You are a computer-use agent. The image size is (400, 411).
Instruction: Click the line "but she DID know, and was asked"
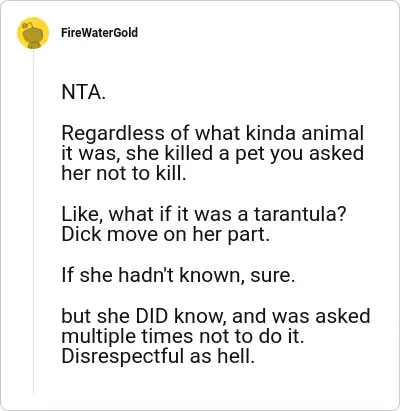click(x=216, y=316)
